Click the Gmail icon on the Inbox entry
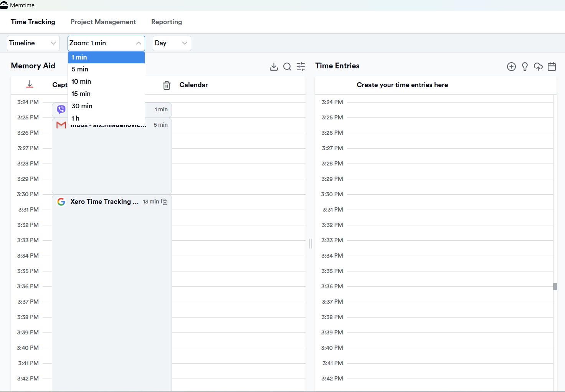This screenshot has height=392, width=565. click(61, 125)
